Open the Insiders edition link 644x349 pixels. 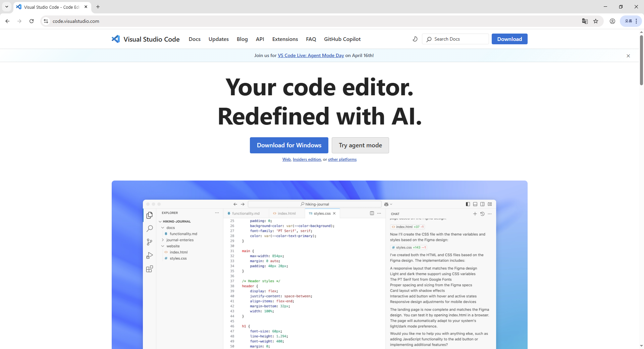click(307, 159)
